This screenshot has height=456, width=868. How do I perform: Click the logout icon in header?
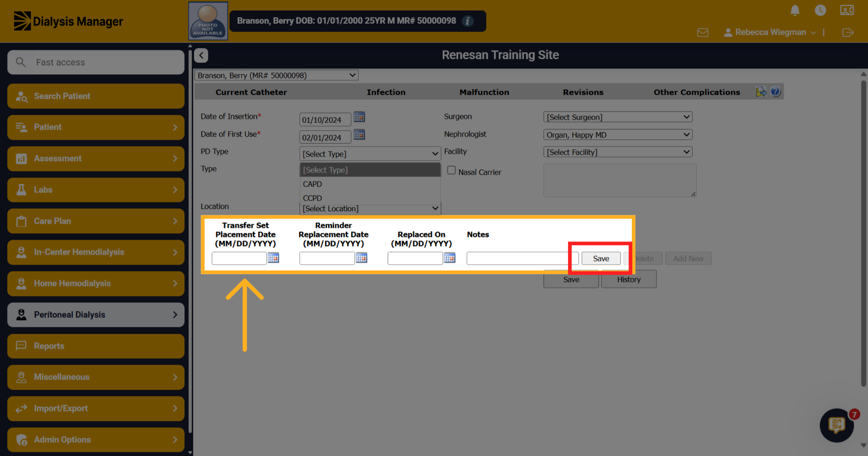click(x=848, y=33)
